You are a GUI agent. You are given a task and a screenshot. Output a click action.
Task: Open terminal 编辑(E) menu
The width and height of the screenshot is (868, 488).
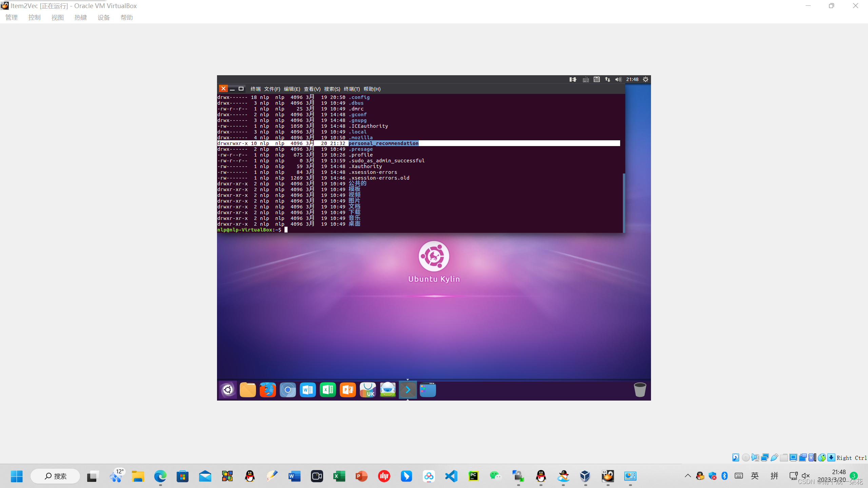[292, 89]
